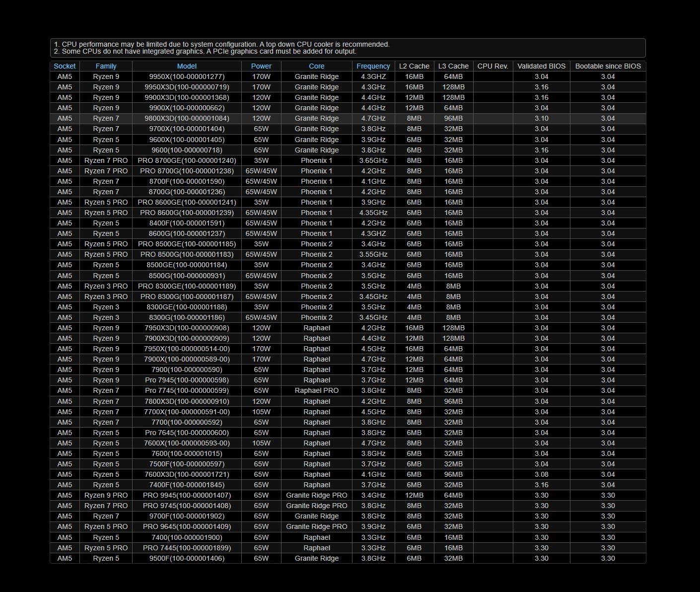Click the L2 Cache column header
The width and height of the screenshot is (700, 592).
(414, 66)
